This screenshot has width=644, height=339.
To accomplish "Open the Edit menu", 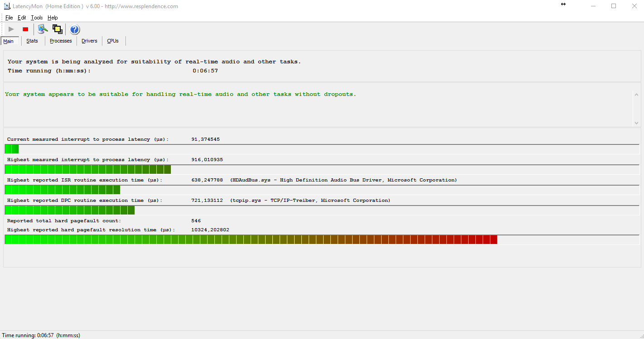I will point(22,18).
